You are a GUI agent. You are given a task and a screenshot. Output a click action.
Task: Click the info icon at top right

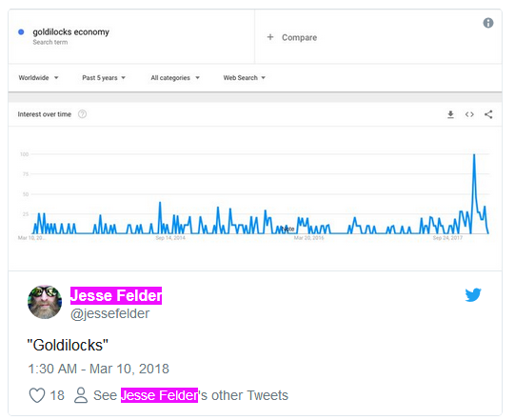(488, 23)
